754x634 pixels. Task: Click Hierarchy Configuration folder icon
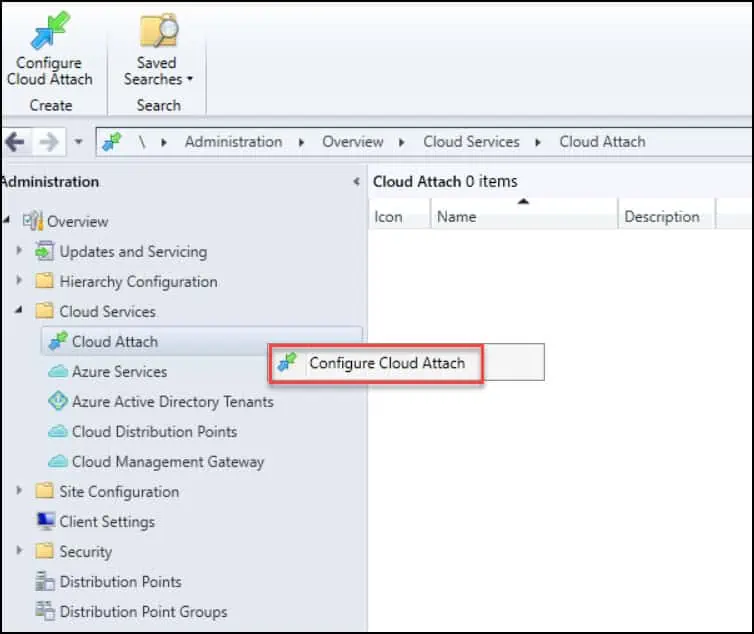pos(45,281)
